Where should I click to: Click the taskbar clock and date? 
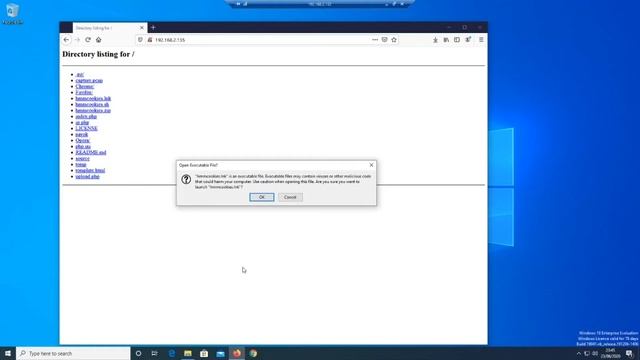coord(611,353)
